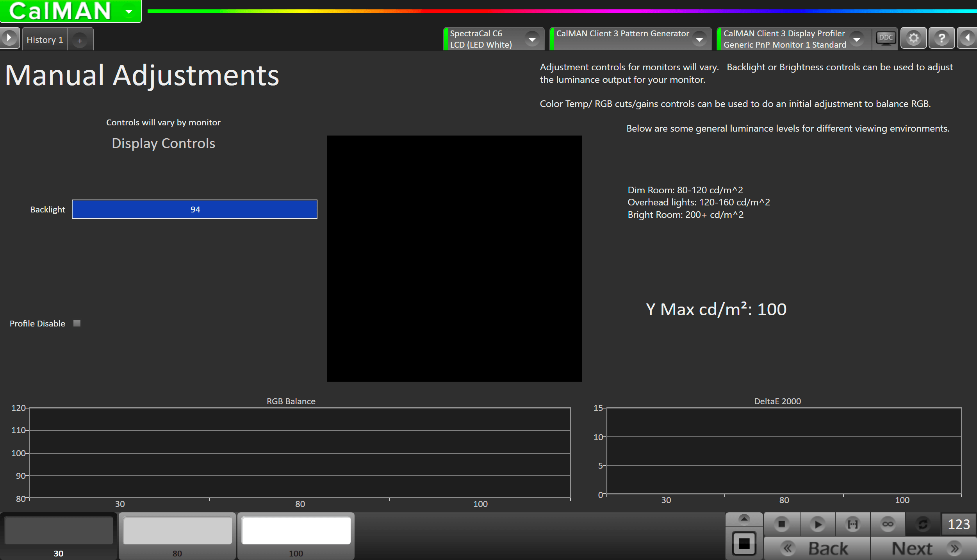Expand the CalMAN Client 3 Pattern Generator dropdown

click(699, 39)
